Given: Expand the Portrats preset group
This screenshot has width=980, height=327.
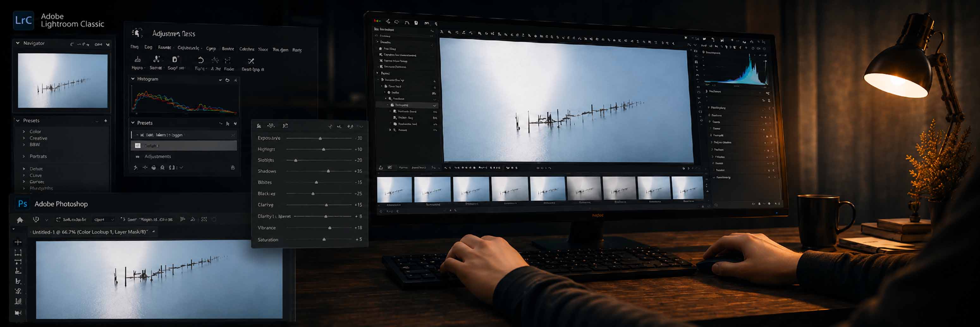Looking at the screenshot, I should pos(24,156).
